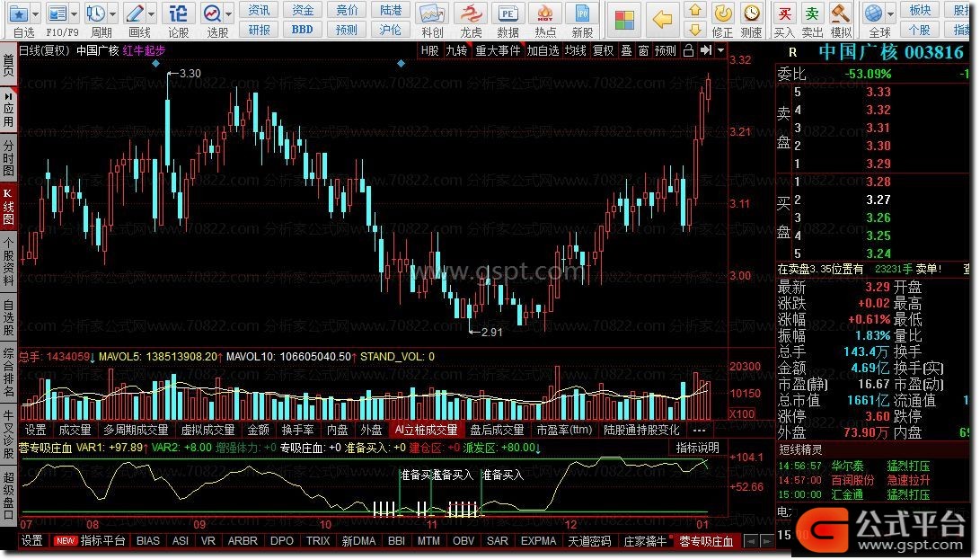980x560 pixels.
Task: Switch to the 多周期成交量 tab
Action: [x=136, y=430]
